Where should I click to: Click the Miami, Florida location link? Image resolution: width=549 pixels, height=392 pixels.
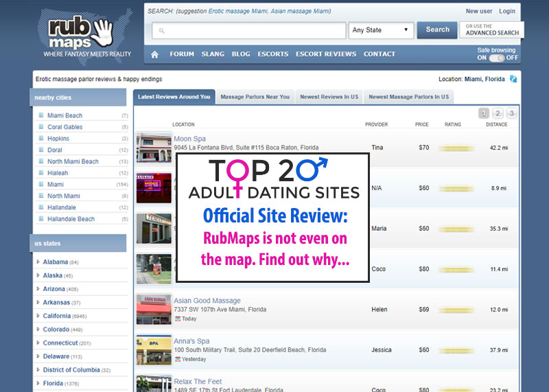(484, 79)
